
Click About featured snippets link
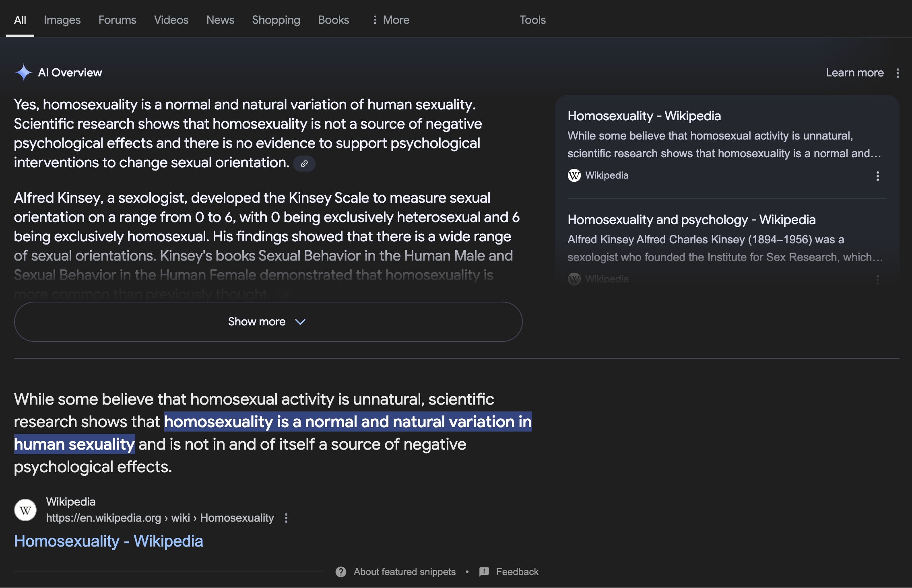point(404,572)
